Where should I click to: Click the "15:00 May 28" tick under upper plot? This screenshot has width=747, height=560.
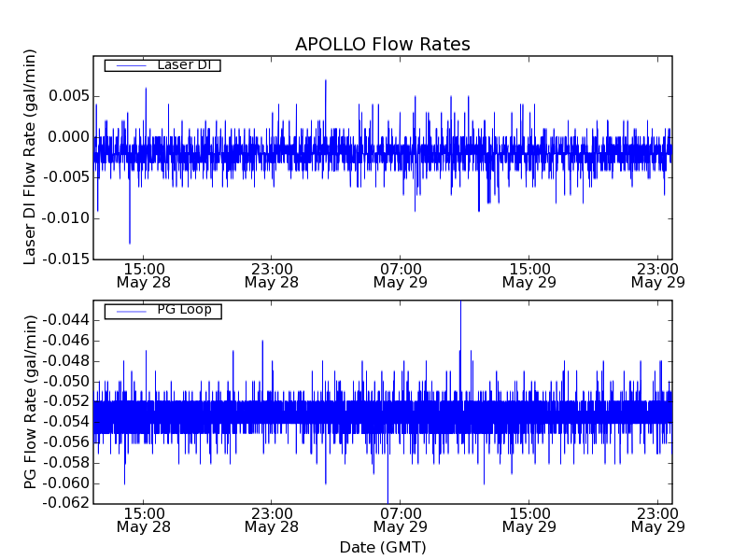click(x=142, y=274)
